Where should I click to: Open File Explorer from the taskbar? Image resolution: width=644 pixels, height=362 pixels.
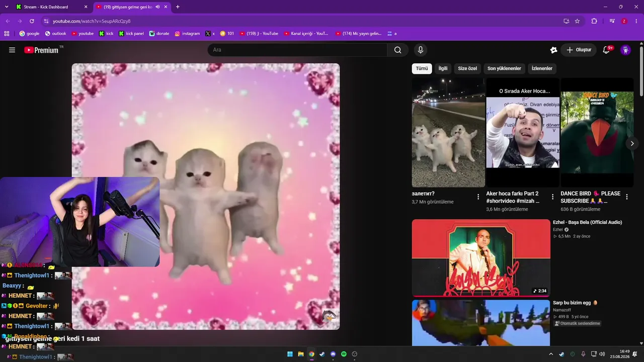click(301, 354)
